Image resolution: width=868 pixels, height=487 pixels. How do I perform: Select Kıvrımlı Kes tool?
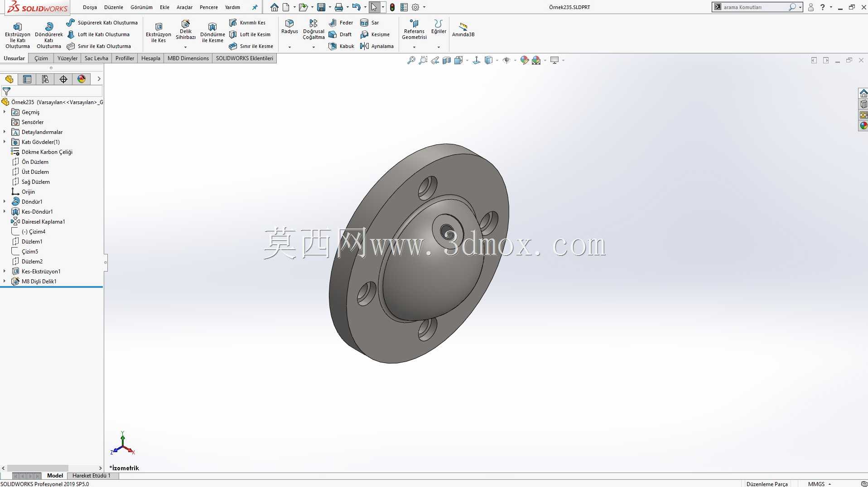pos(247,23)
